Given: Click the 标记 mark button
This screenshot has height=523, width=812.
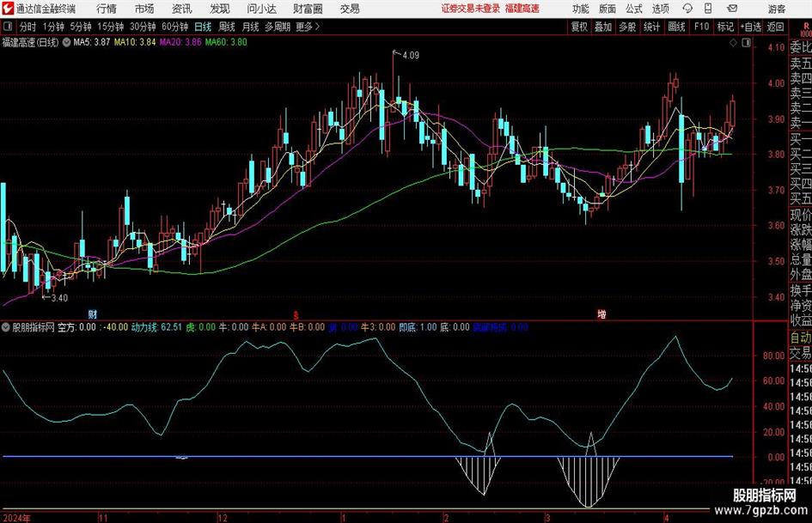Looking at the screenshot, I should click(725, 27).
